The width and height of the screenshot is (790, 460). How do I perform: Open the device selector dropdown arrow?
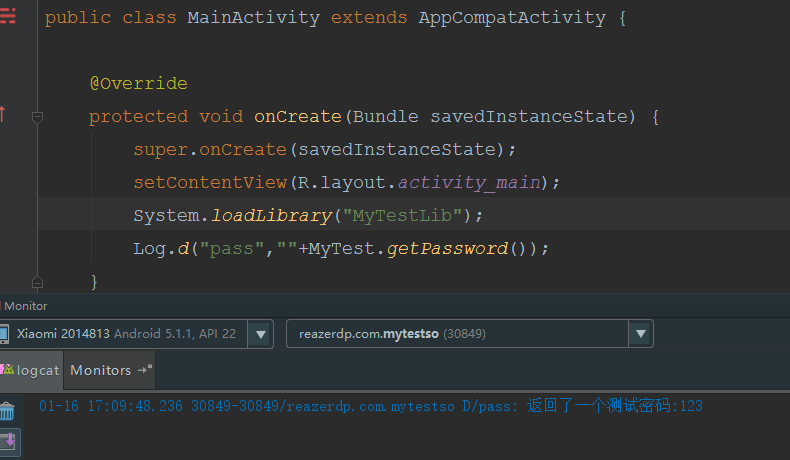tap(260, 334)
